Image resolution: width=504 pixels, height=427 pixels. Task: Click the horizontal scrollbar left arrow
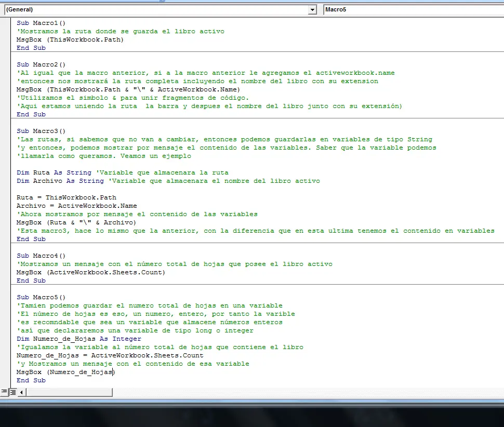[21, 392]
